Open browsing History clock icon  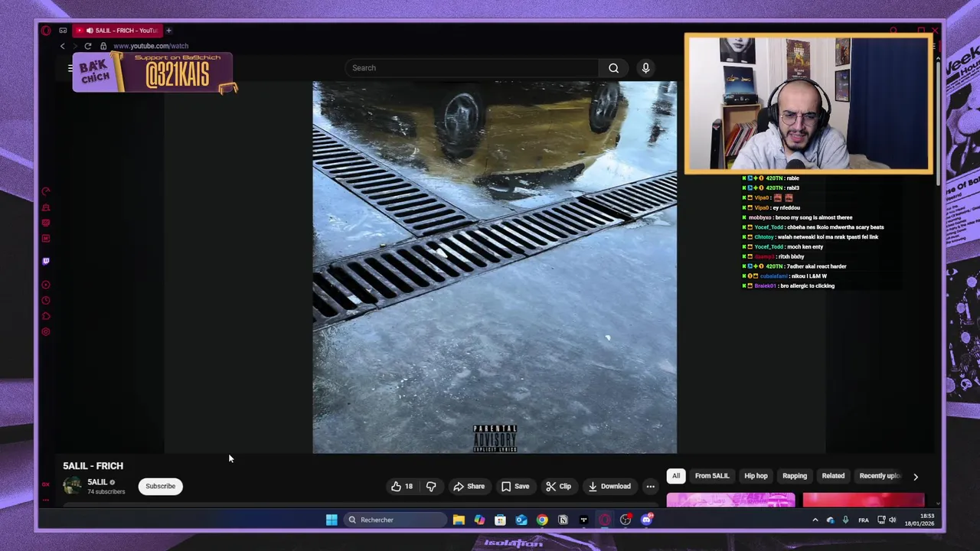[x=46, y=301]
